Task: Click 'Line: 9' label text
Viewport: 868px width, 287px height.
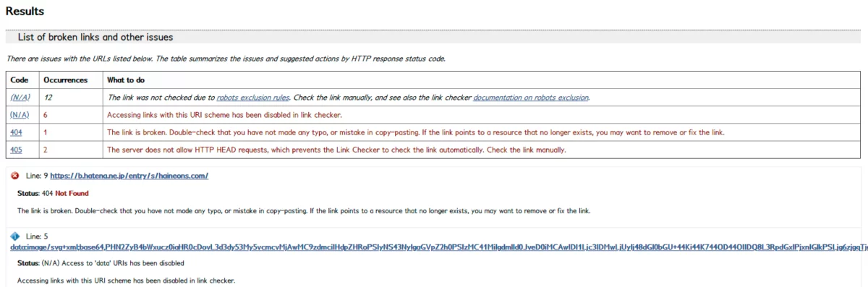Action: tap(37, 176)
